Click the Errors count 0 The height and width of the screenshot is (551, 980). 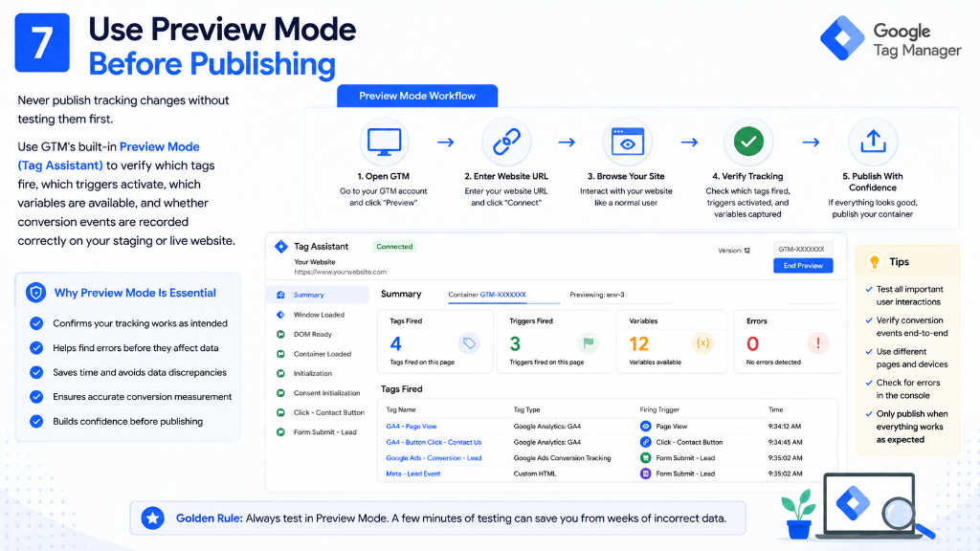[752, 343]
